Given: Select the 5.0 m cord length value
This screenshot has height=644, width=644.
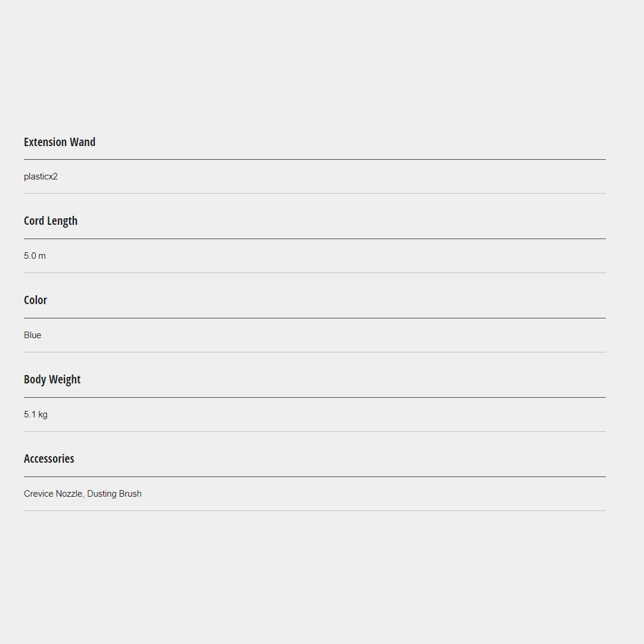Looking at the screenshot, I should [35, 256].
